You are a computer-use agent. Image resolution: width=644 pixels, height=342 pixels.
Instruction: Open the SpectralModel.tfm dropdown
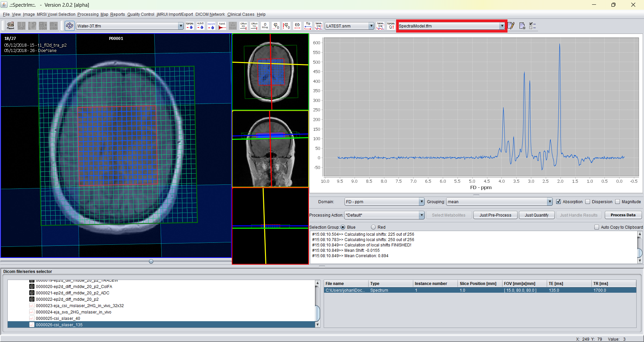[x=502, y=26]
